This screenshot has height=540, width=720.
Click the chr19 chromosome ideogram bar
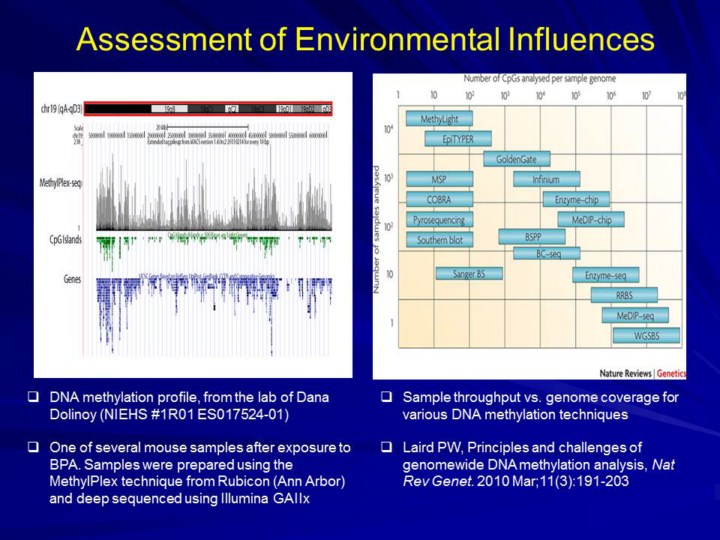(x=207, y=108)
